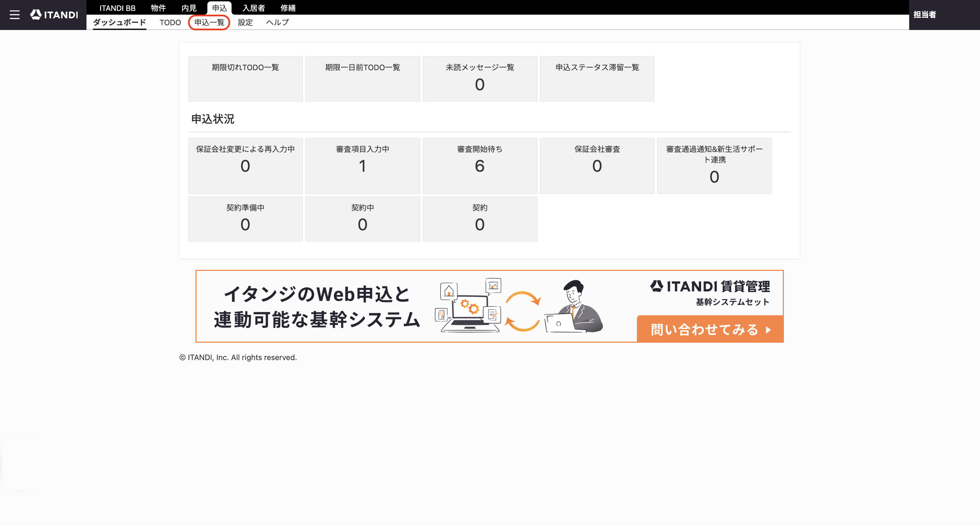The height and width of the screenshot is (526, 980).
Task: Open the 審査項目入力中 status card
Action: (363, 166)
